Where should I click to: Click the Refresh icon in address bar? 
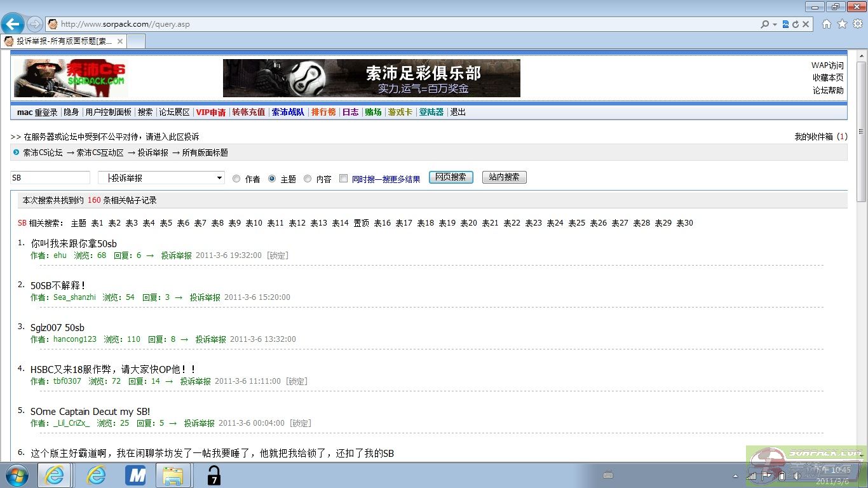point(796,24)
